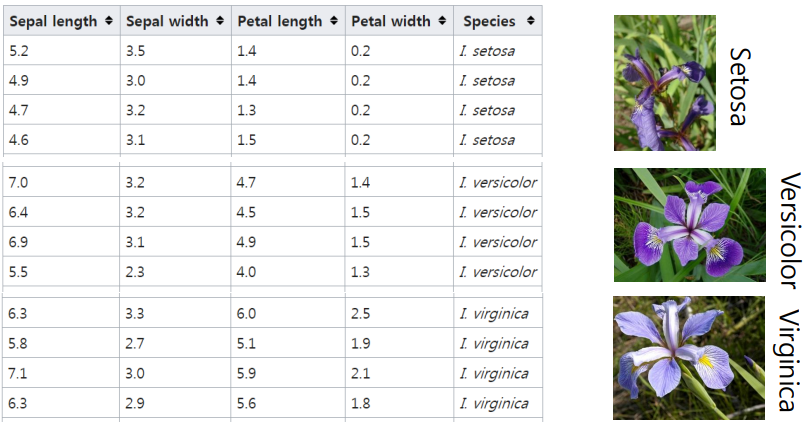
Task: Open the Versicolor iris flower photo
Action: [690, 225]
